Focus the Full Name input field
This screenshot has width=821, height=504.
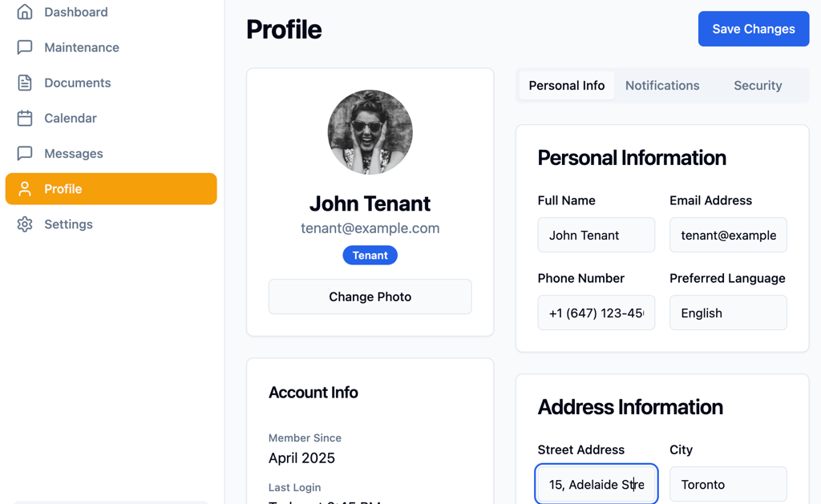596,235
